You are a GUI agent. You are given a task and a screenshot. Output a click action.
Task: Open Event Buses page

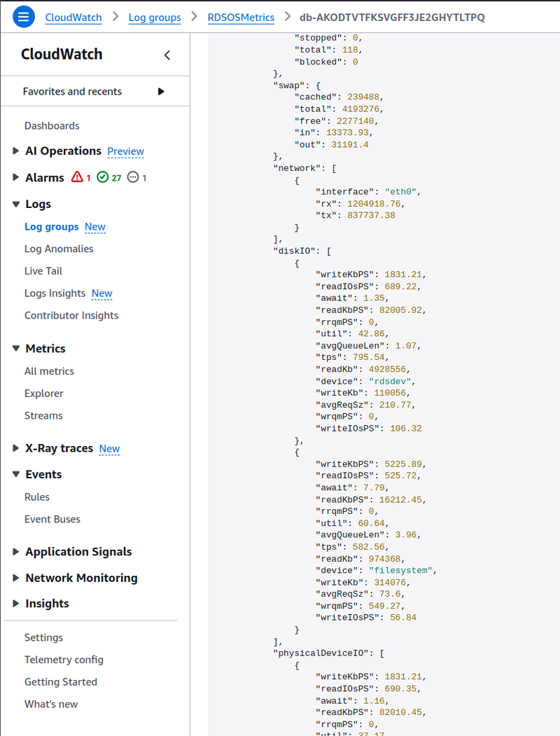coord(52,519)
